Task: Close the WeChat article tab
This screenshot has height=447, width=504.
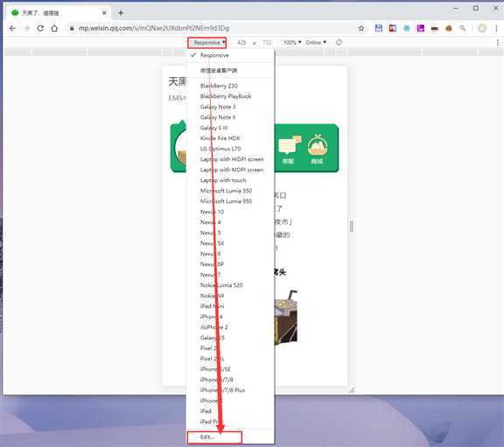Action: click(104, 13)
